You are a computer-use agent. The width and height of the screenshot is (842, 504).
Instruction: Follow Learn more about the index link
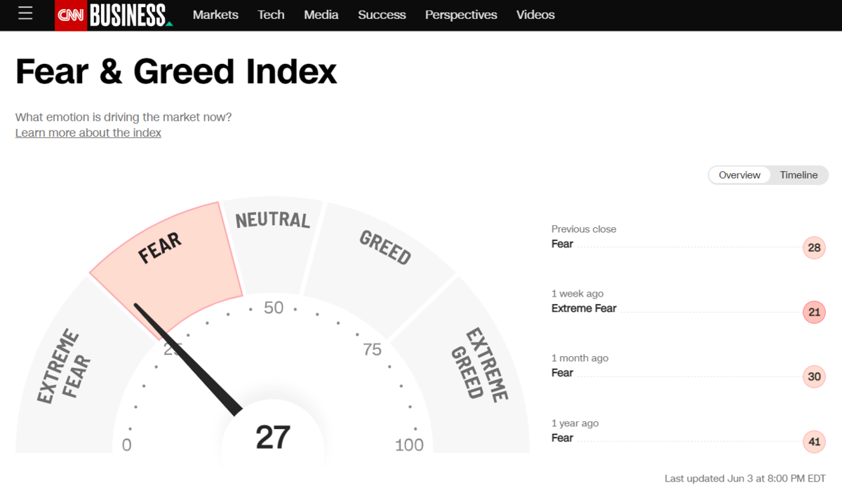(x=88, y=132)
